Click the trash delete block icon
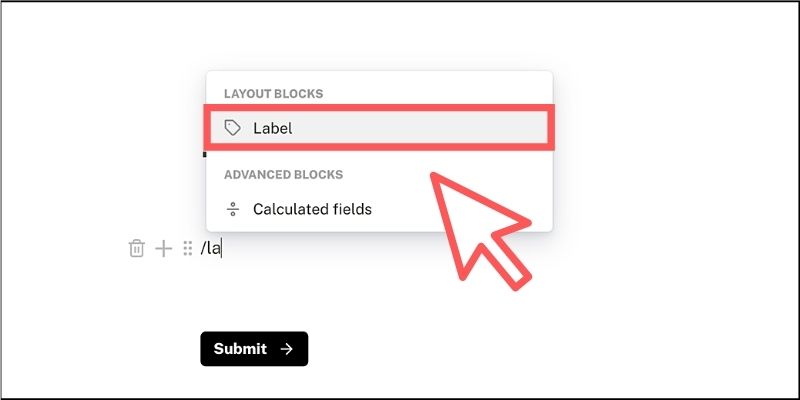This screenshot has height=400, width=800. pyautogui.click(x=137, y=249)
